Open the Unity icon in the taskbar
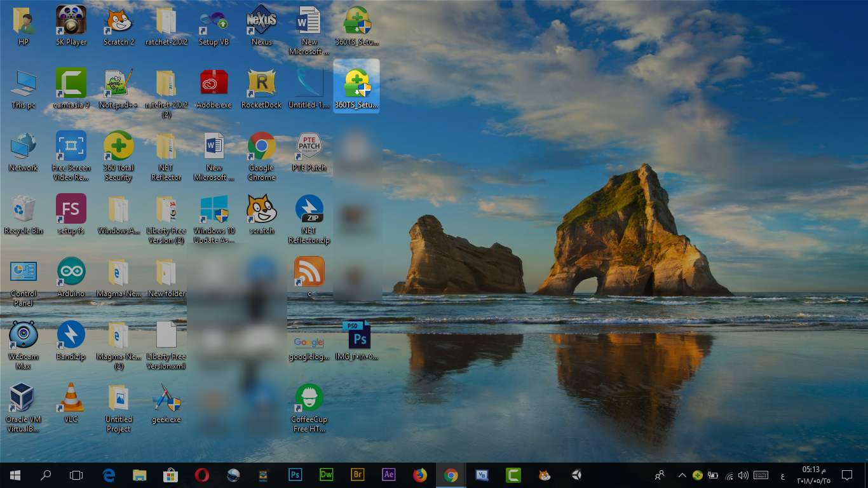 (576, 475)
